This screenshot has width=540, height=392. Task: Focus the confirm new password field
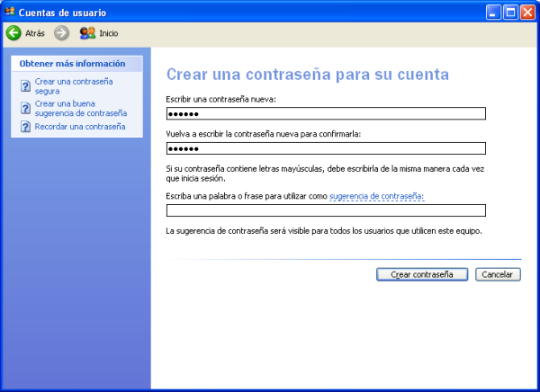(326, 148)
